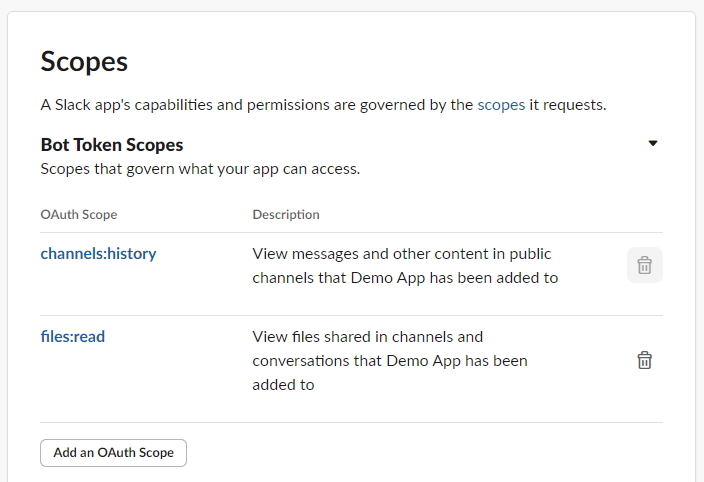Remove files:read scope using its trash icon
The height and width of the screenshot is (482, 704).
point(645,360)
